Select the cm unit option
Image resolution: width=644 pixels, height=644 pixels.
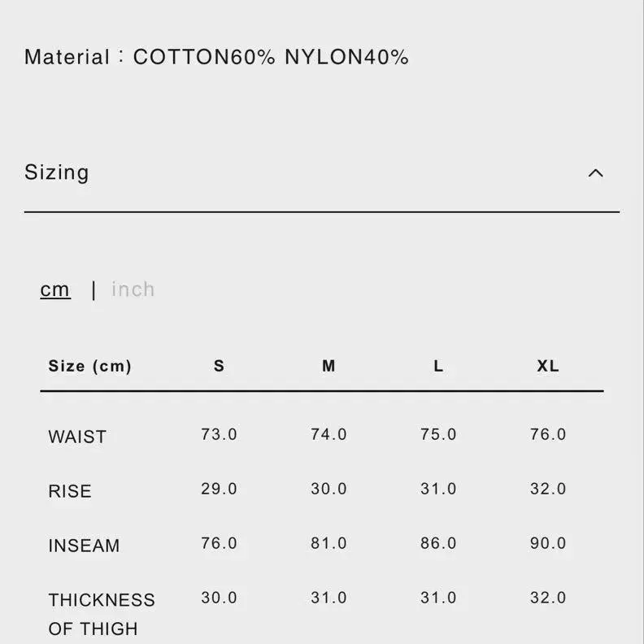point(55,289)
